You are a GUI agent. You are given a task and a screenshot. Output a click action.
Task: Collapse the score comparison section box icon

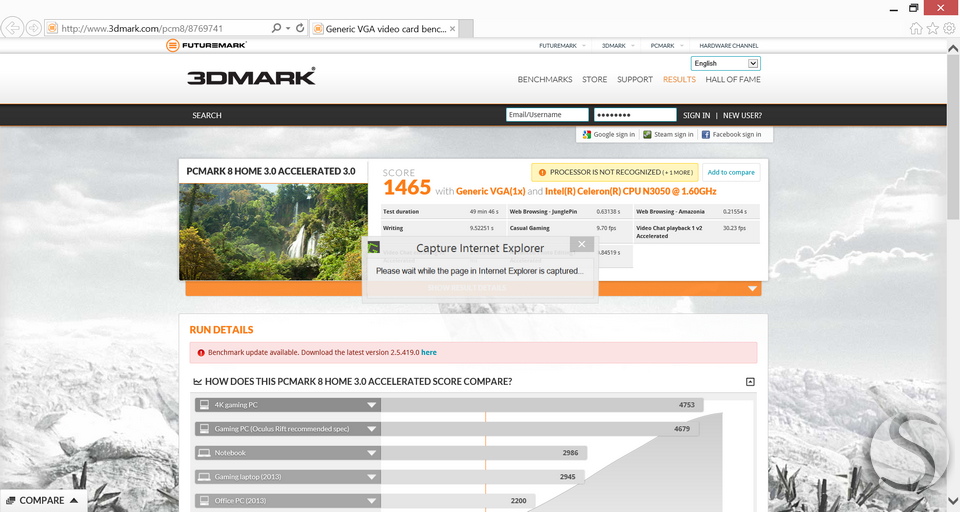pyautogui.click(x=750, y=382)
